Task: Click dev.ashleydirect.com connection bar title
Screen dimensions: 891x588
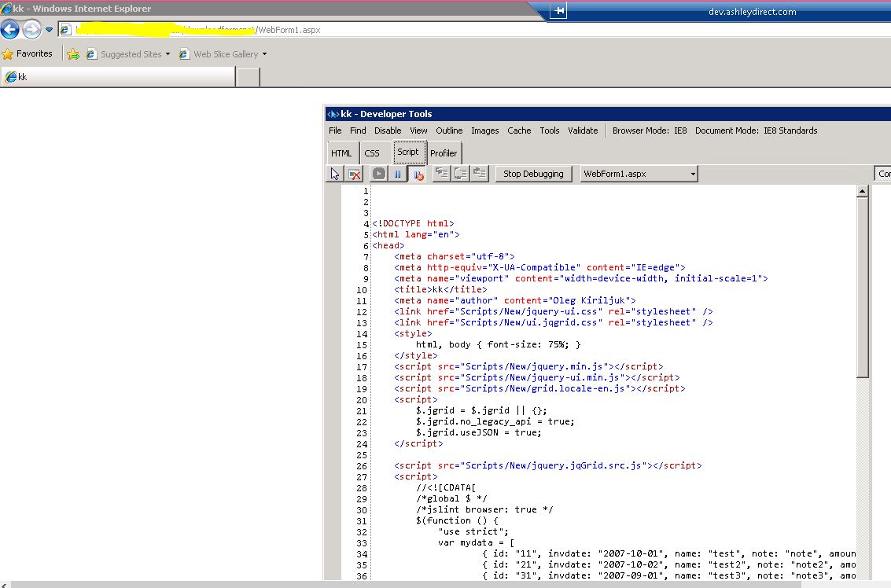Action: pyautogui.click(x=752, y=11)
